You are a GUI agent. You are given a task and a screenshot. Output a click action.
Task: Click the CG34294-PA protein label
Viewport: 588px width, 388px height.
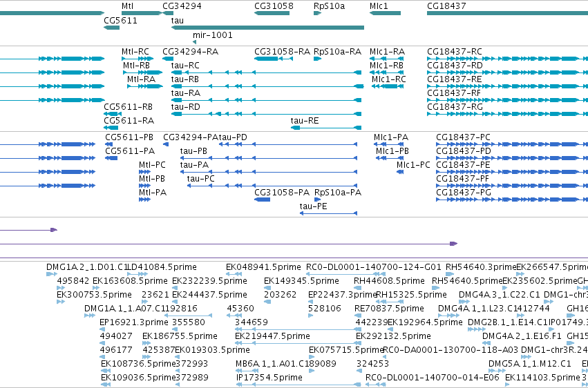pyautogui.click(x=191, y=137)
